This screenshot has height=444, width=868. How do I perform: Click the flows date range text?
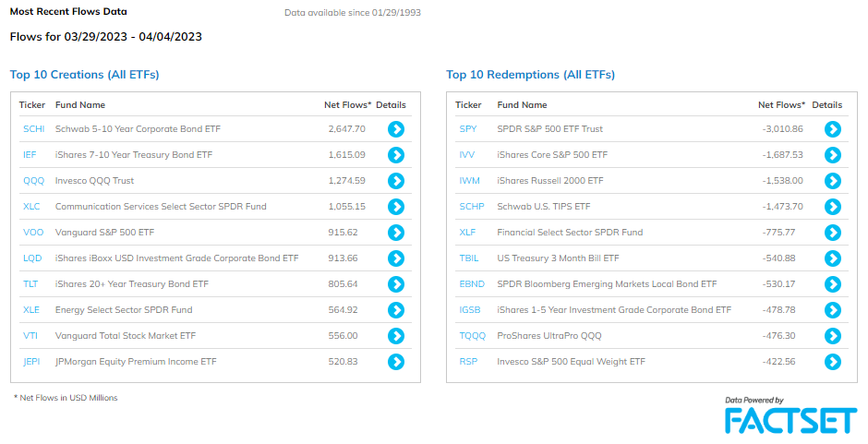(106, 37)
